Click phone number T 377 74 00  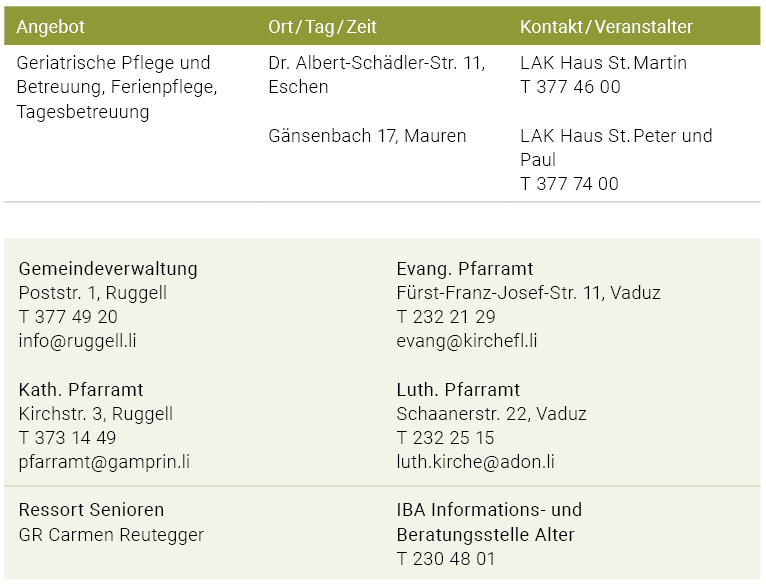click(x=569, y=184)
